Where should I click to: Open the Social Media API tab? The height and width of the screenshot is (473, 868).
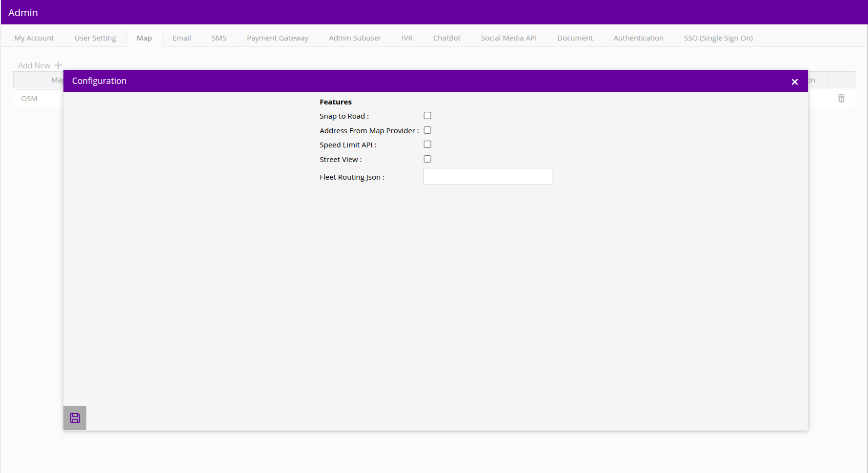pos(508,38)
